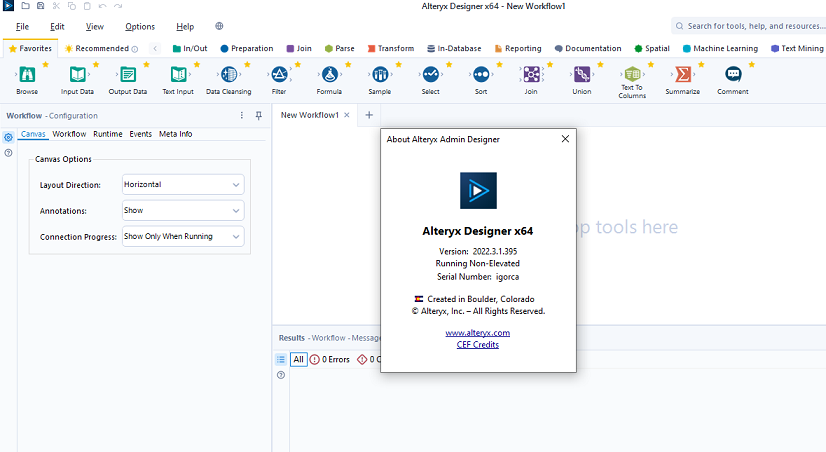Click the cut scissors icon
Image resolution: width=826 pixels, height=452 pixels.
tap(56, 6)
